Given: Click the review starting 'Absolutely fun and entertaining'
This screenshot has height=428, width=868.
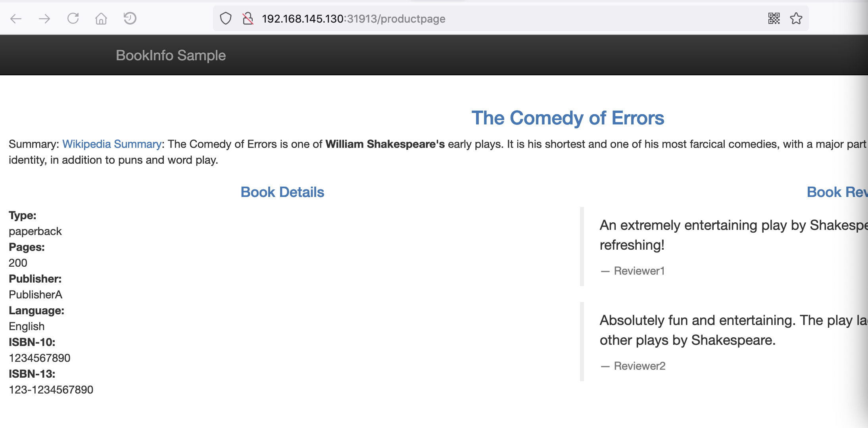Looking at the screenshot, I should coord(734,330).
